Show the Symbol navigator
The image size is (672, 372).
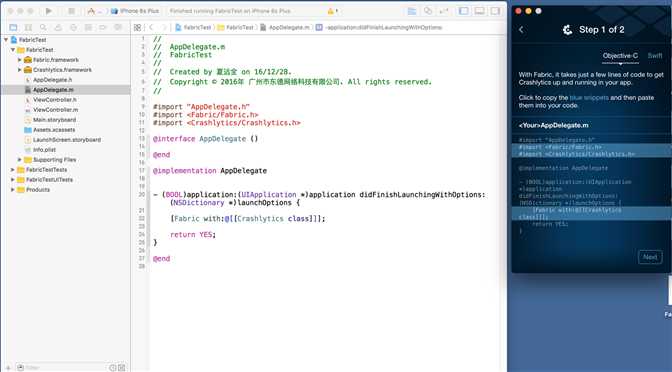[x=28, y=27]
